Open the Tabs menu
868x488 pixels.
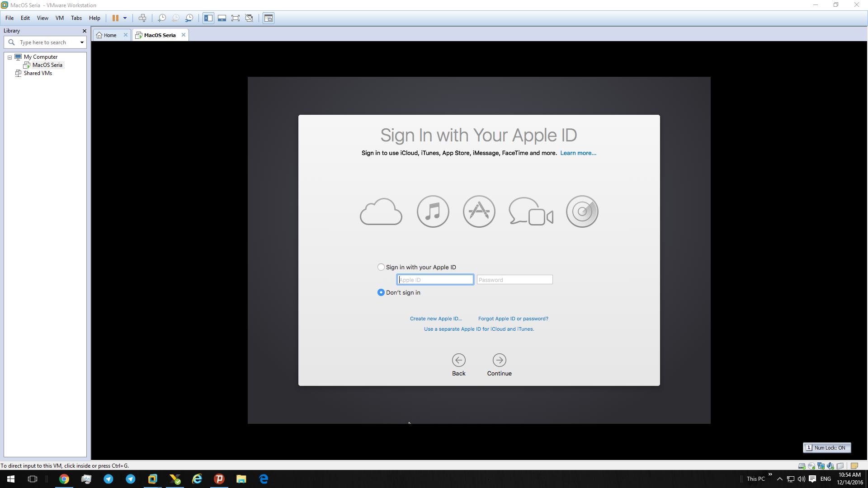(x=76, y=18)
